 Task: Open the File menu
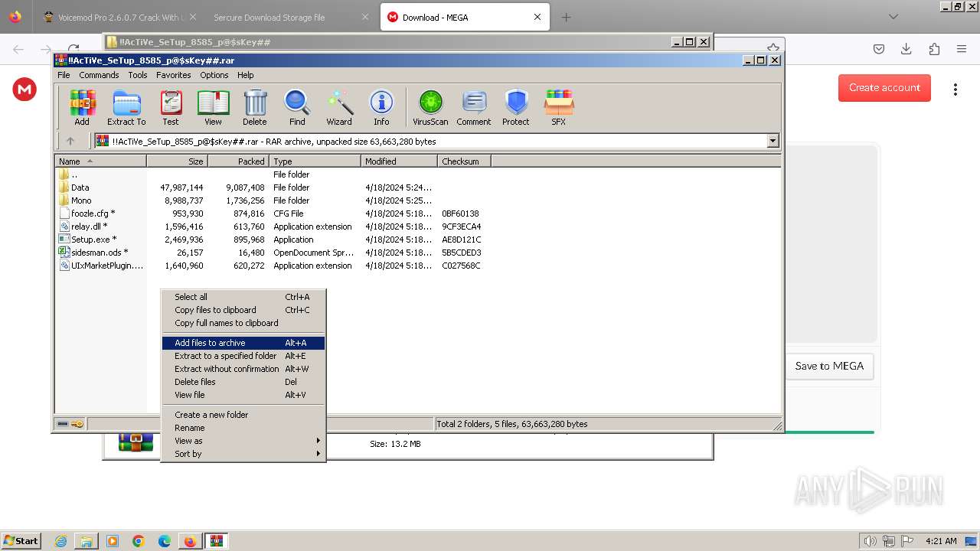coord(64,75)
